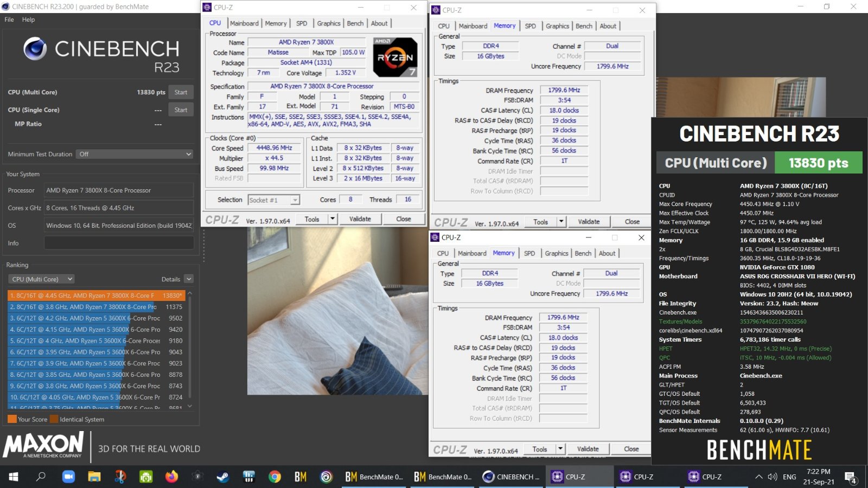Start the CPU (Multi Core) test
The width and height of the screenshot is (868, 488).
pyautogui.click(x=181, y=92)
